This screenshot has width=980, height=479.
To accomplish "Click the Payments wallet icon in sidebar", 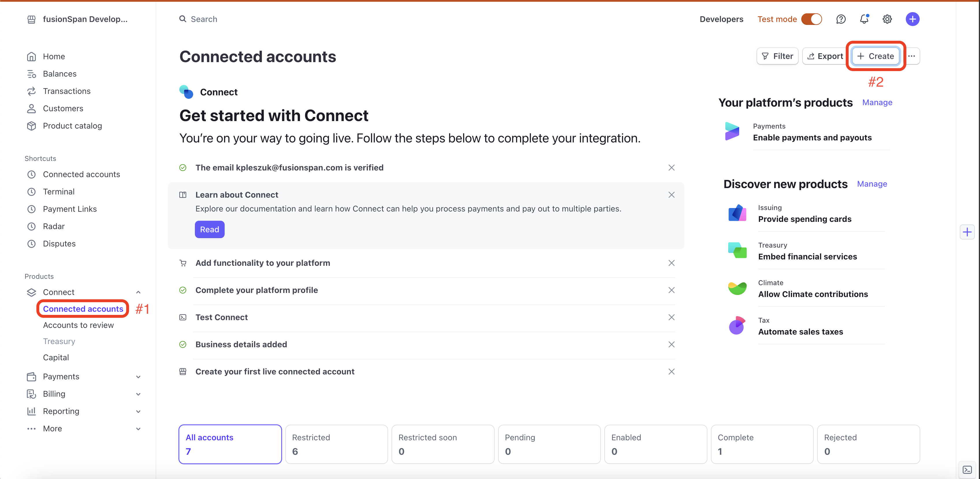I will 31,376.
